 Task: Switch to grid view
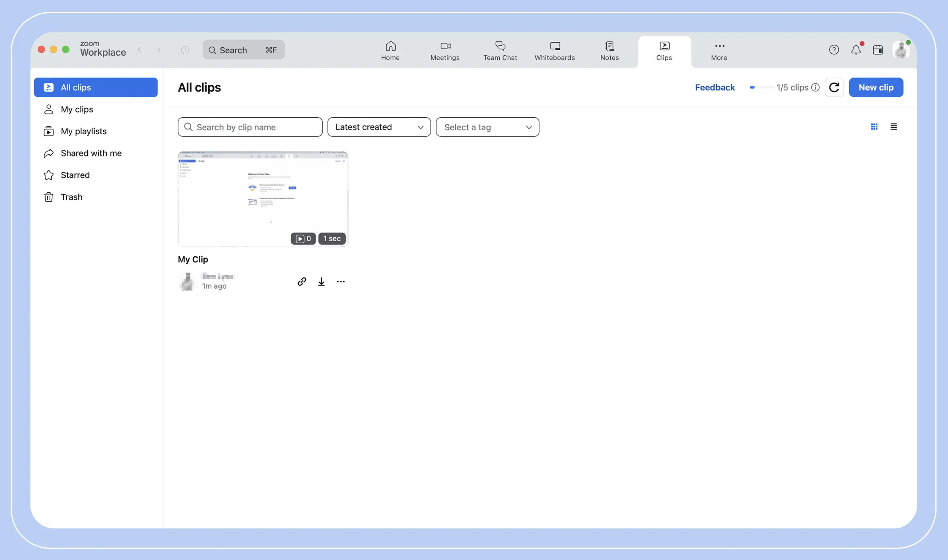(874, 127)
